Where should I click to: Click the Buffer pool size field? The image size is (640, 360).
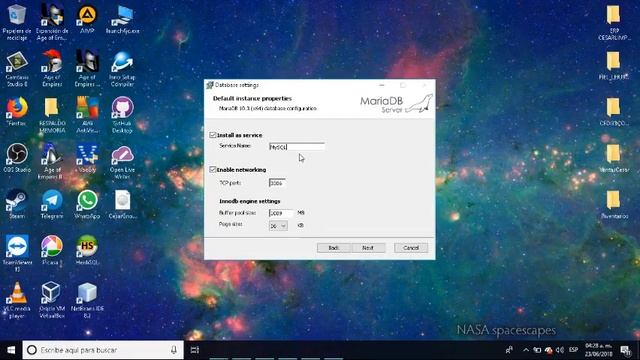[x=281, y=213]
